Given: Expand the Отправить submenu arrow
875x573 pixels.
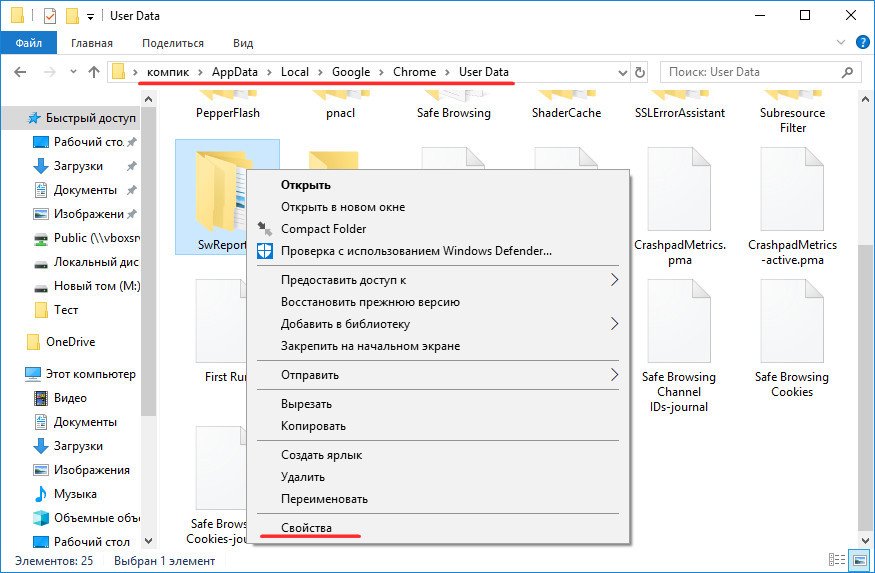Looking at the screenshot, I should [x=614, y=375].
